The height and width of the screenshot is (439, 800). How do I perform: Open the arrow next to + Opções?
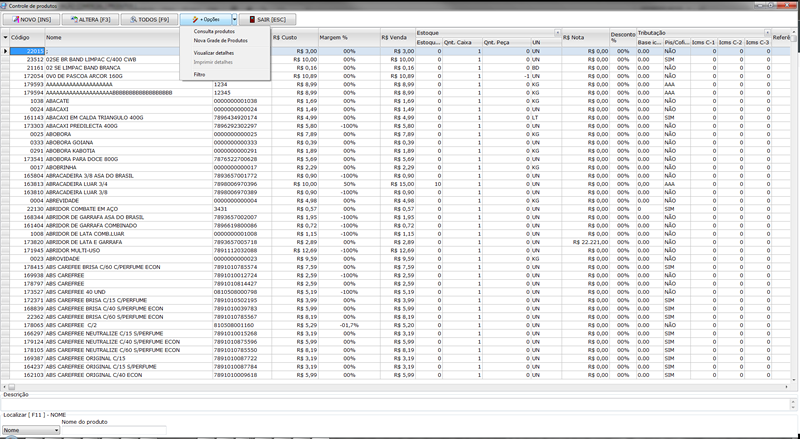click(233, 19)
